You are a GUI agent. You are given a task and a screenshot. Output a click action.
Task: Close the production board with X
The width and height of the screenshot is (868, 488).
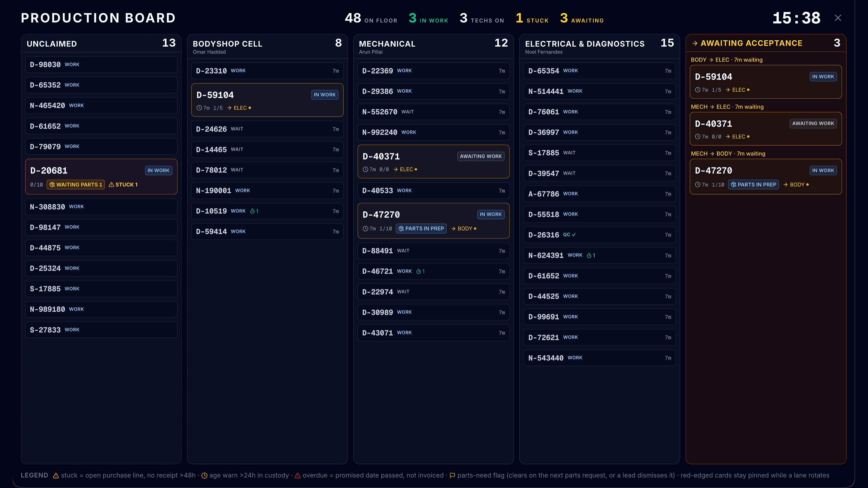tap(838, 18)
